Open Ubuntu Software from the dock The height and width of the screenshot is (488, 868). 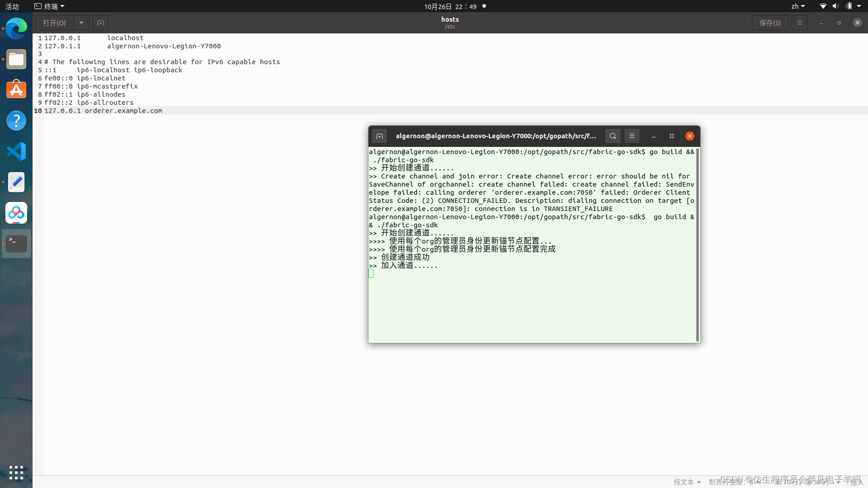16,90
